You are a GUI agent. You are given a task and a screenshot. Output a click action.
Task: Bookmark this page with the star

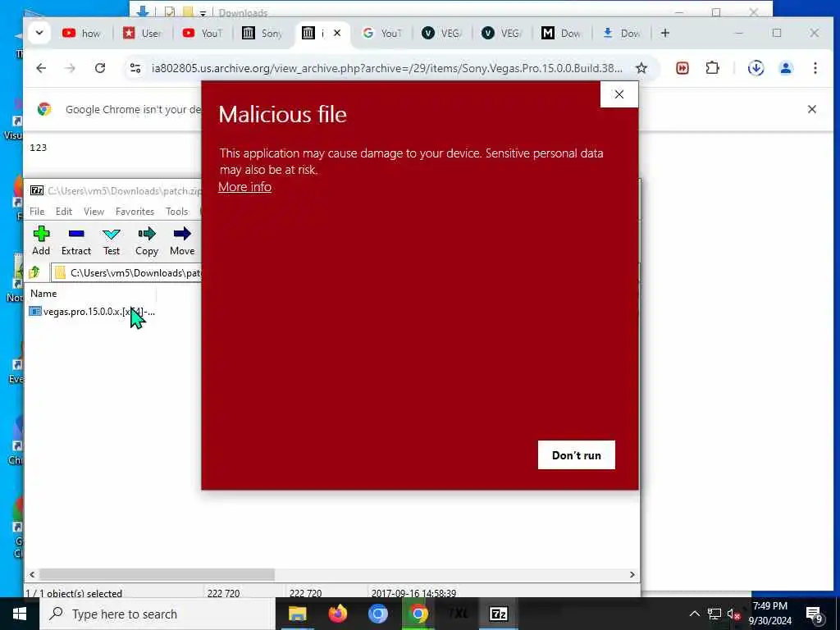coord(641,68)
